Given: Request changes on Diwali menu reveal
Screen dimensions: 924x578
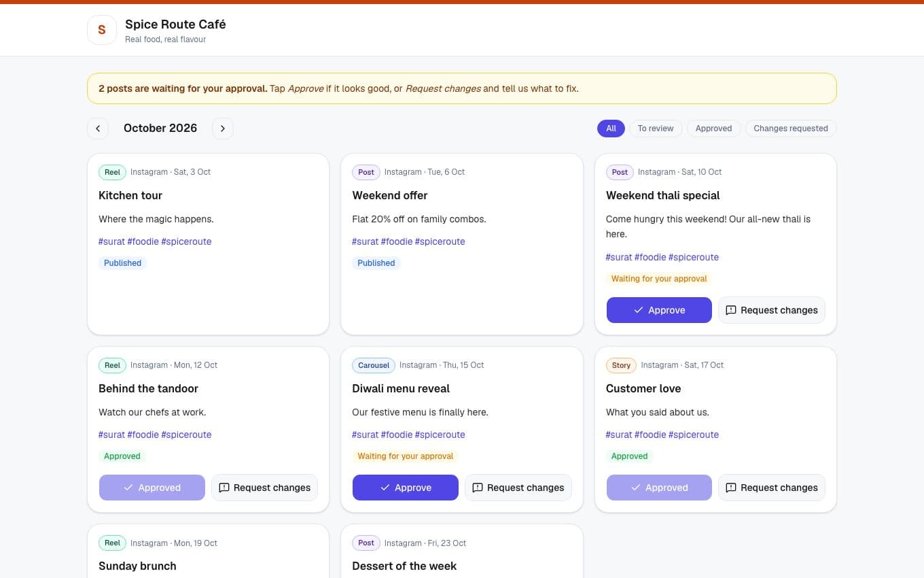Looking at the screenshot, I should [518, 488].
